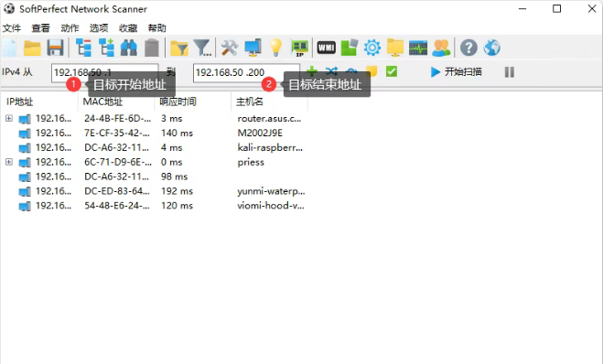Screen dimensions: 603x364
Task: Open the yellow folder icon in the toolbar
Action: pos(32,48)
